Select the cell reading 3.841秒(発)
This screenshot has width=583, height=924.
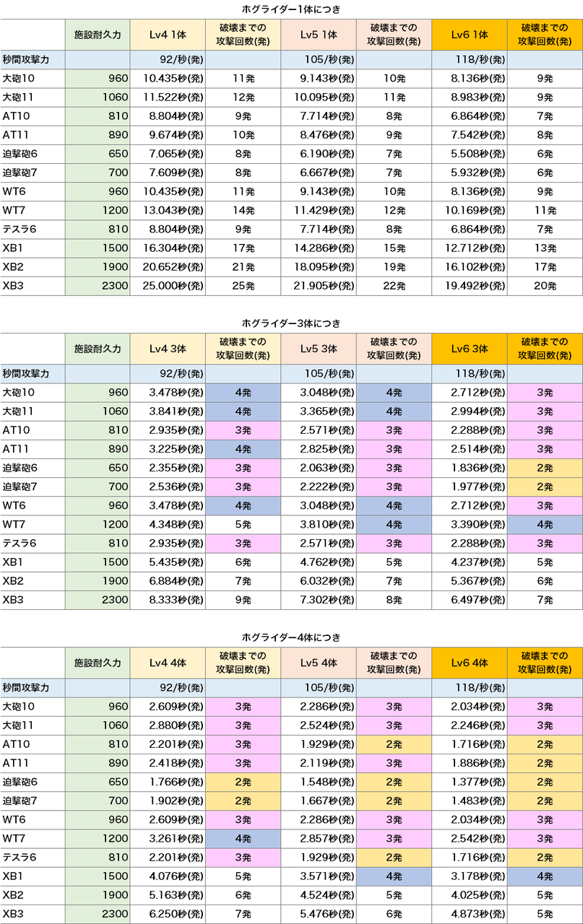pos(168,411)
